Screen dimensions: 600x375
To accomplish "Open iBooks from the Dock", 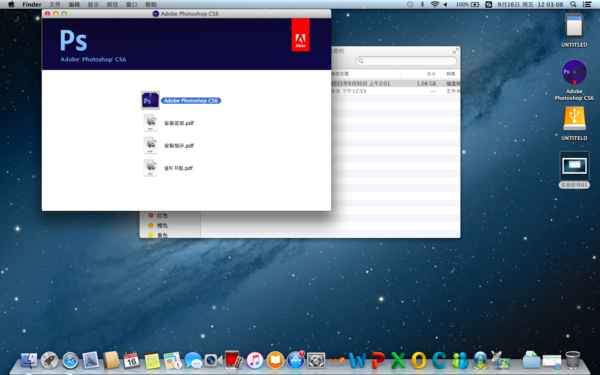I will [x=275, y=360].
